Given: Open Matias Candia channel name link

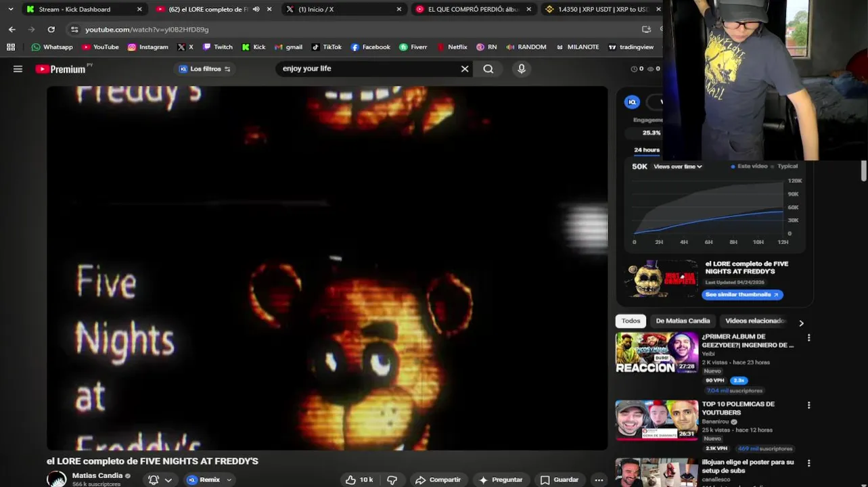Looking at the screenshot, I should 97,476.
